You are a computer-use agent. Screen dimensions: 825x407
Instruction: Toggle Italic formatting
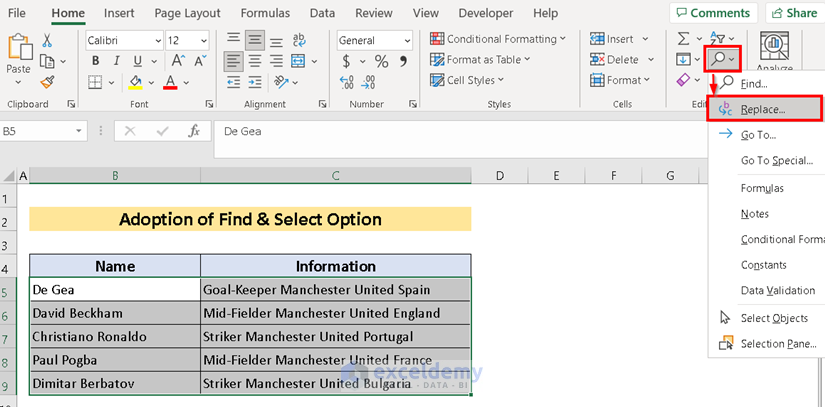pos(115,61)
